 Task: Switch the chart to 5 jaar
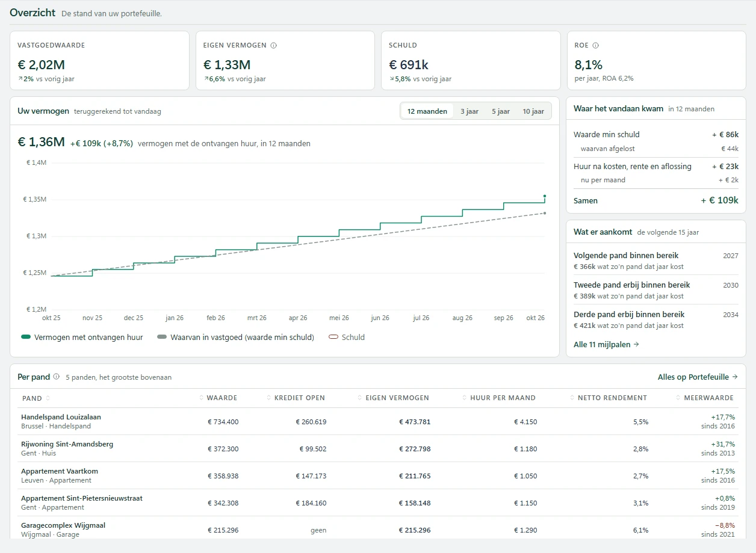[x=501, y=111]
